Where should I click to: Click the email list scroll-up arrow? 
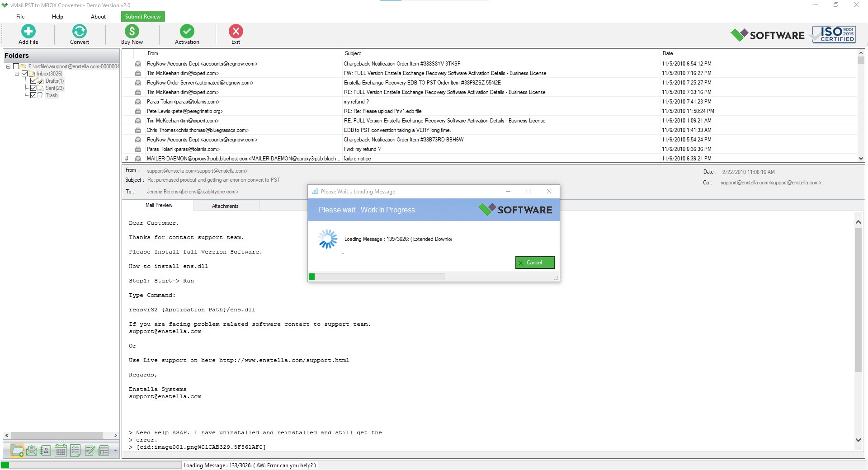tap(861, 53)
